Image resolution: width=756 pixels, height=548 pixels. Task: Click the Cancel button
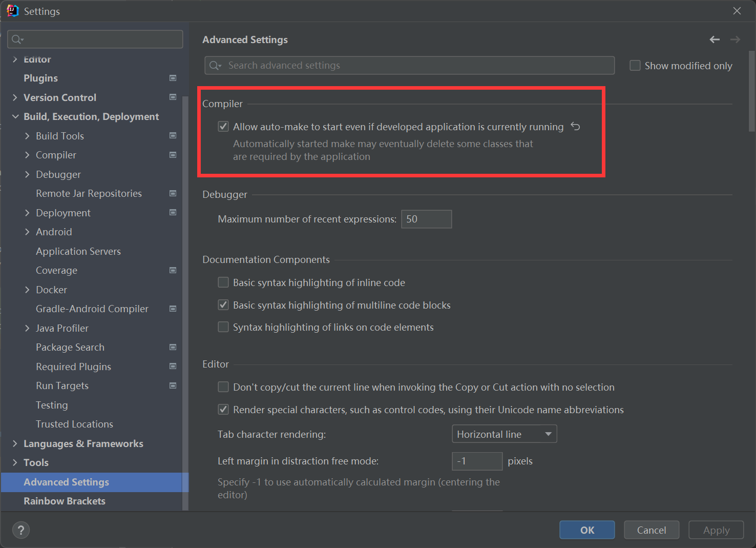[652, 530]
